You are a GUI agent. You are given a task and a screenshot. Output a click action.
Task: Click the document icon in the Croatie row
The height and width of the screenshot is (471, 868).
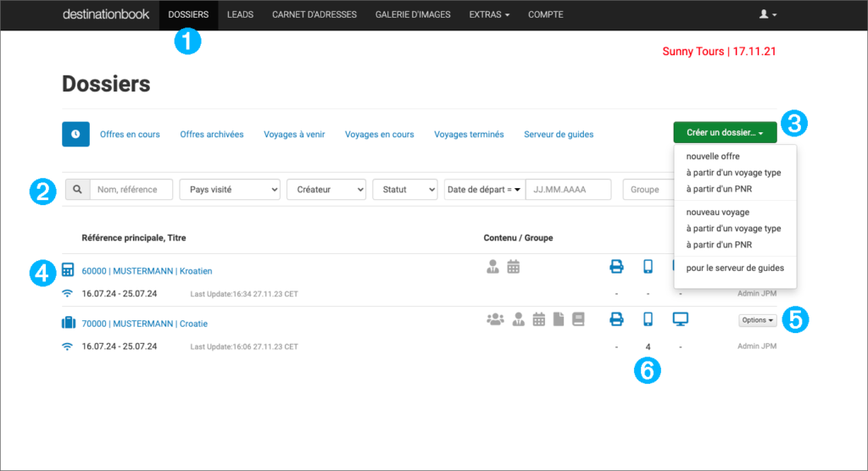click(x=558, y=319)
